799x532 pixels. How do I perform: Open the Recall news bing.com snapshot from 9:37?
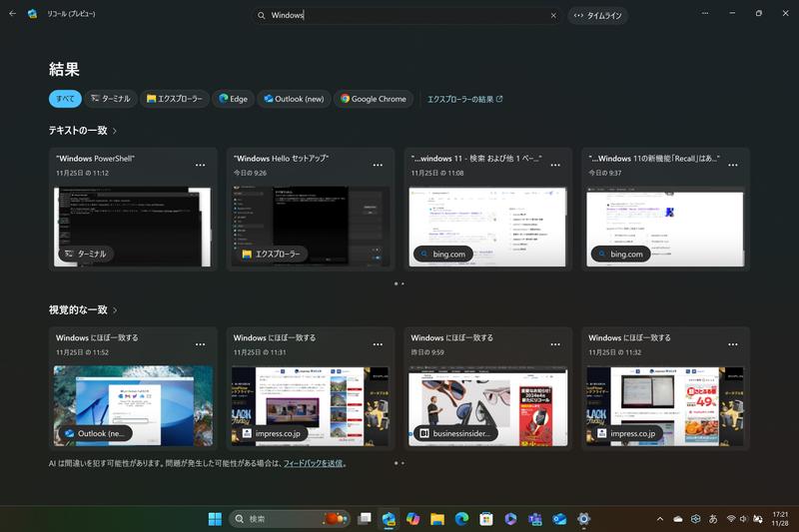[x=665, y=227]
